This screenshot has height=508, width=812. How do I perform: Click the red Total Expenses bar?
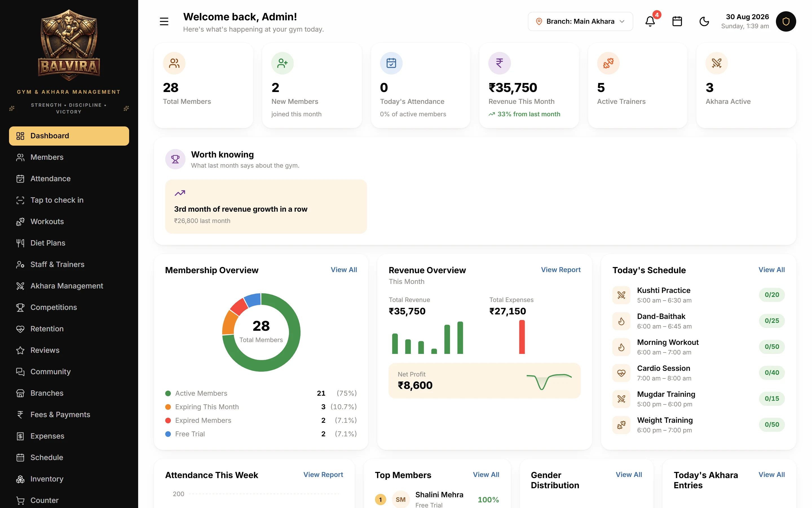[x=522, y=337]
